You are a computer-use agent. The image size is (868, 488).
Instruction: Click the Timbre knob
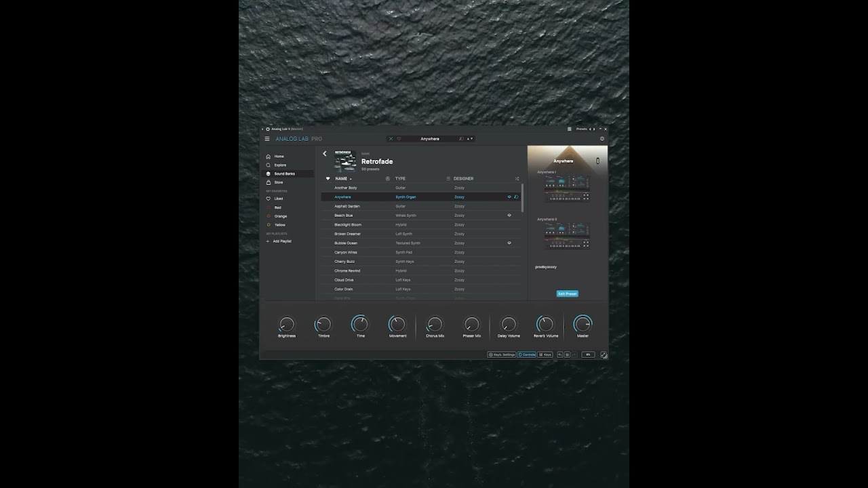pyautogui.click(x=323, y=325)
